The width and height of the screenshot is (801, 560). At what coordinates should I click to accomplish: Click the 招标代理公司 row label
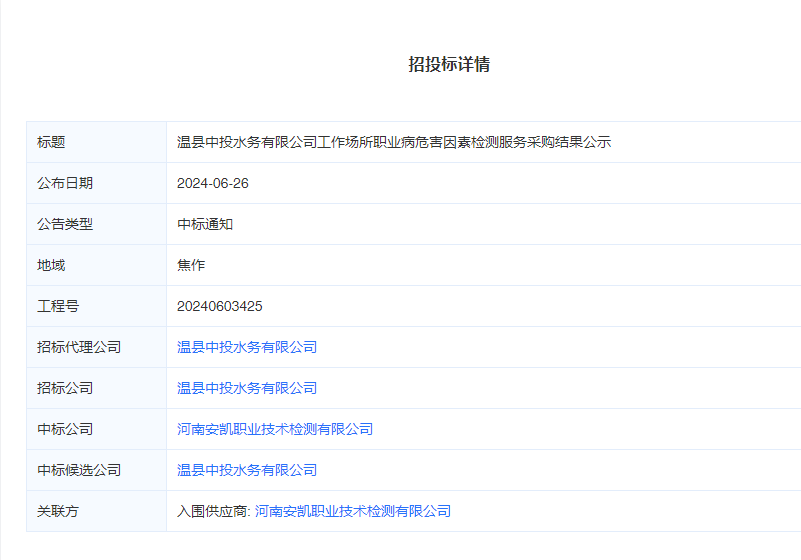[79, 347]
